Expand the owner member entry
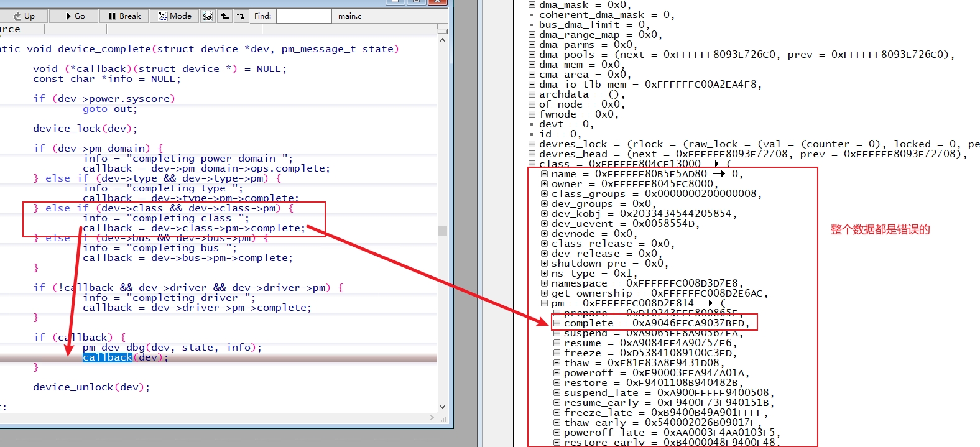This screenshot has height=447, width=980. click(544, 184)
